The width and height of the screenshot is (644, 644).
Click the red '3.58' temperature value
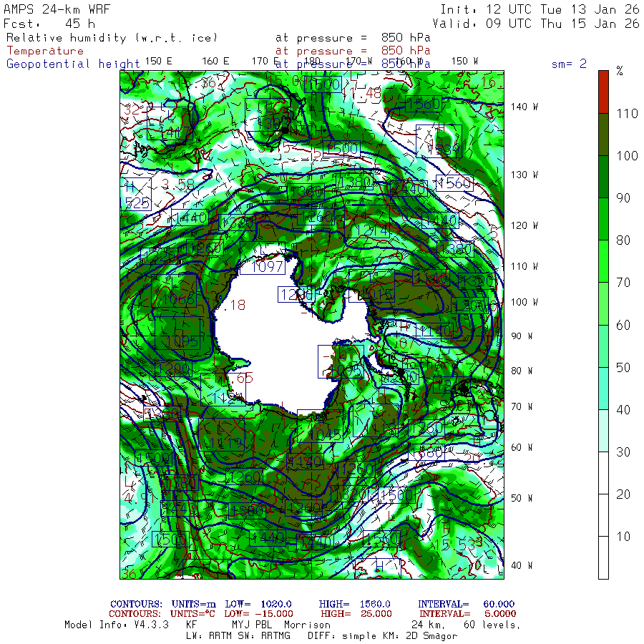coord(178,185)
